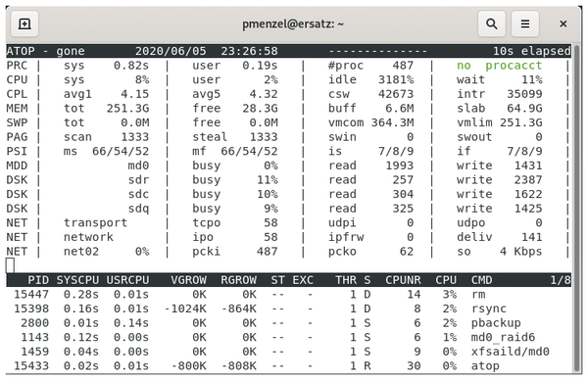
Task: Open a new terminal tab
Action: tap(24, 24)
